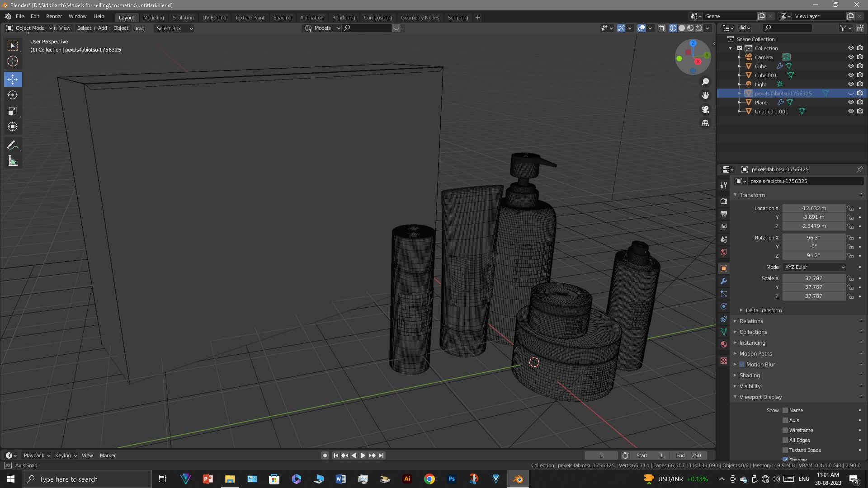Open the Keying menu in timeline

coord(66,455)
